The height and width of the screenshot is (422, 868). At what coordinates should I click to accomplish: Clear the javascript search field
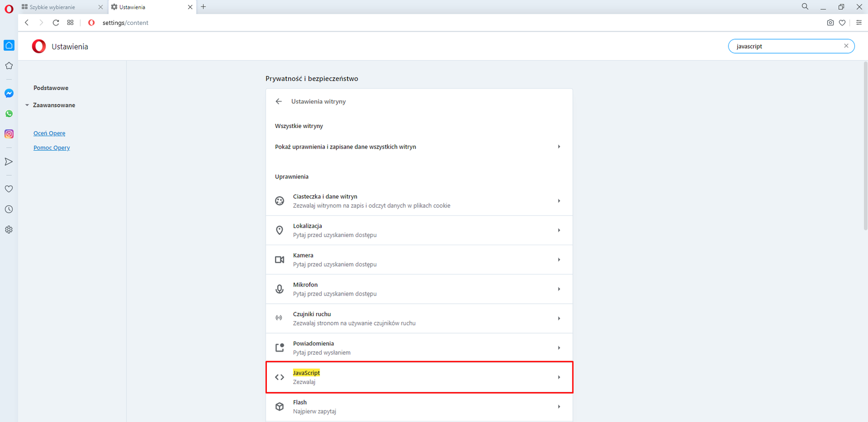846,46
